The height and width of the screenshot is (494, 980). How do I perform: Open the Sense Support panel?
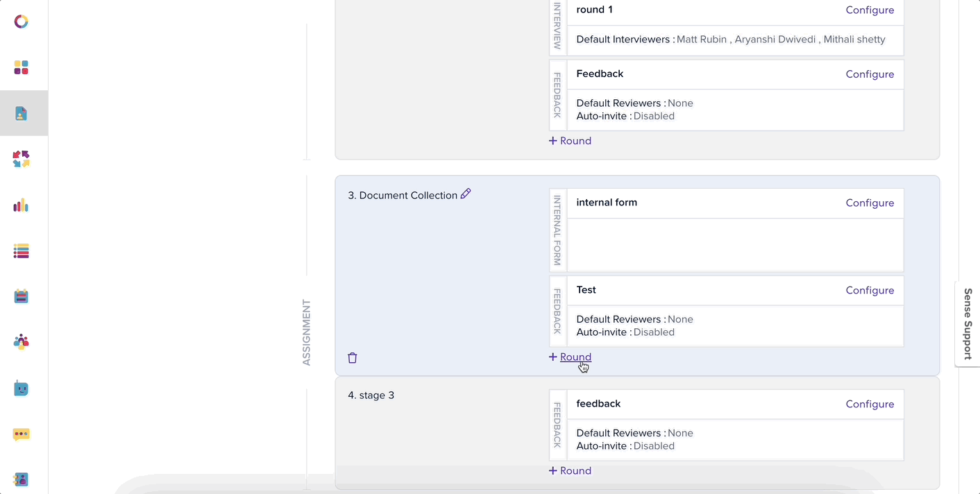pyautogui.click(x=966, y=324)
